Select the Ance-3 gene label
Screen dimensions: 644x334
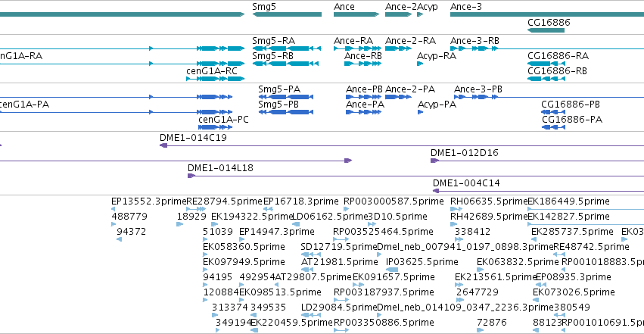click(x=465, y=7)
